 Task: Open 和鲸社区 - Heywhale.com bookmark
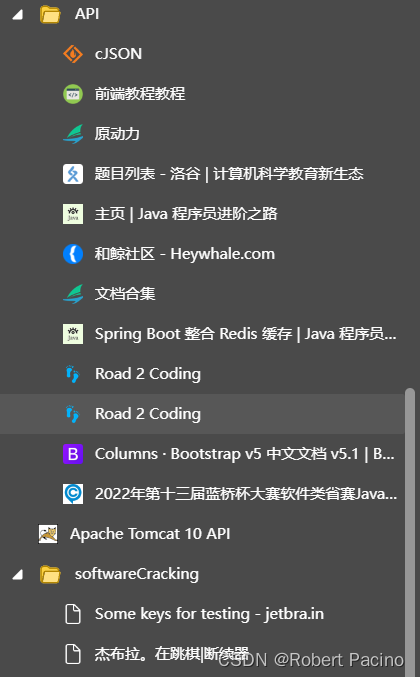coord(185,254)
